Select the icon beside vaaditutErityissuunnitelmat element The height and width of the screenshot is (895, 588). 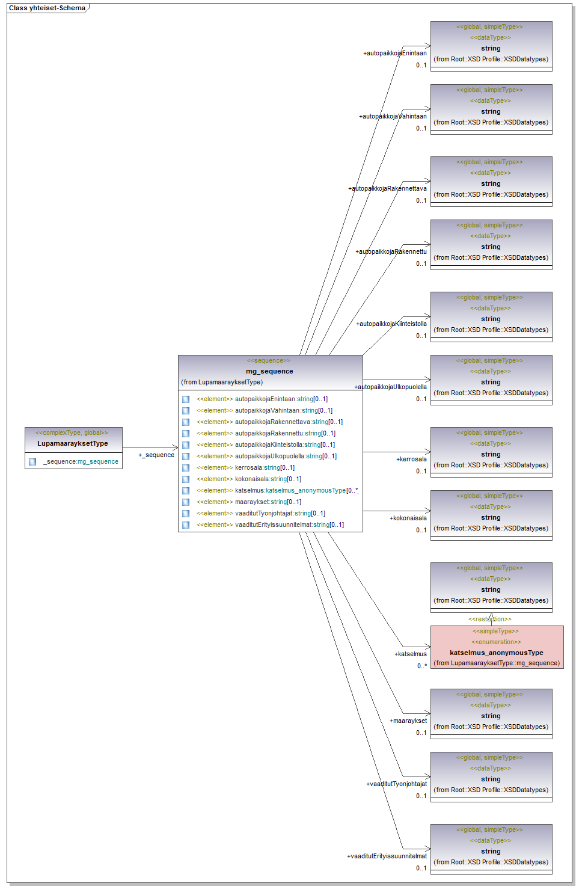pos(186,525)
